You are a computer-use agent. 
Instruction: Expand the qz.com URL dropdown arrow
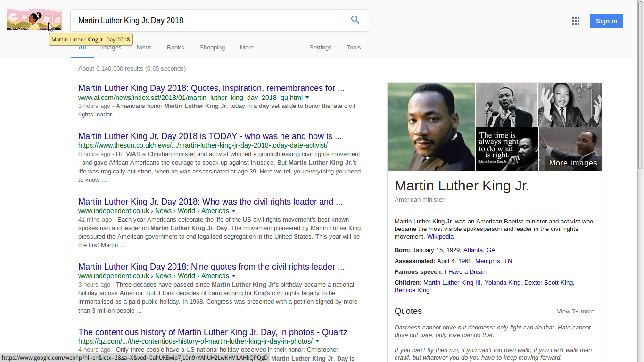(317, 341)
